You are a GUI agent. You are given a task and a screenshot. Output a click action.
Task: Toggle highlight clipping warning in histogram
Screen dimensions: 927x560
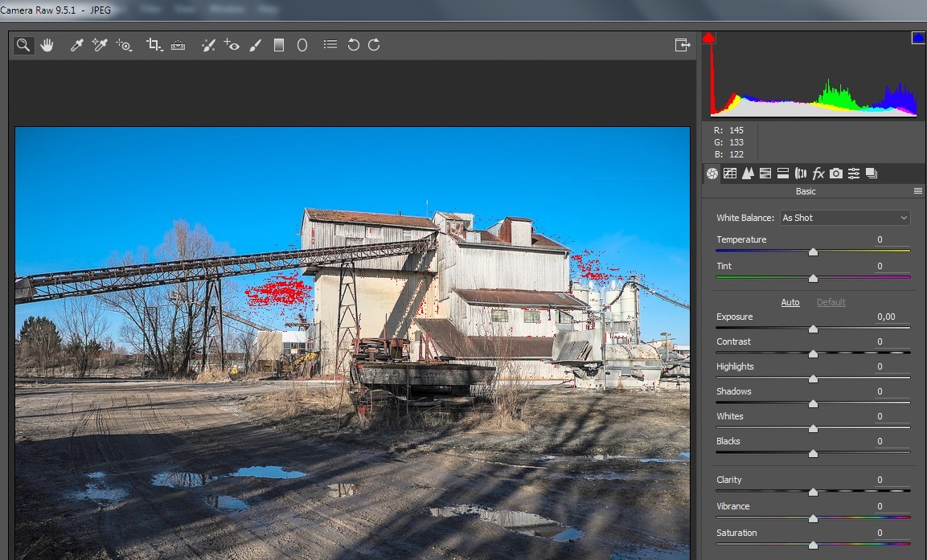click(917, 38)
